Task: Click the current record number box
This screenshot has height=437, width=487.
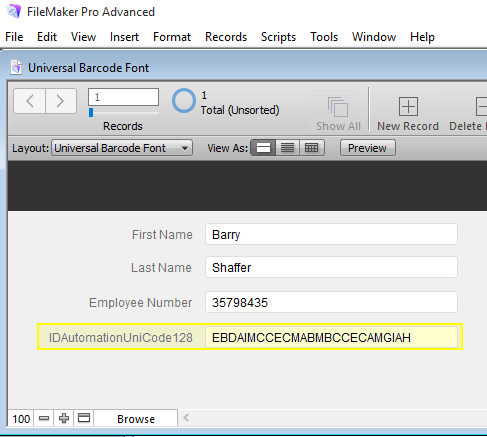Action: (x=123, y=97)
